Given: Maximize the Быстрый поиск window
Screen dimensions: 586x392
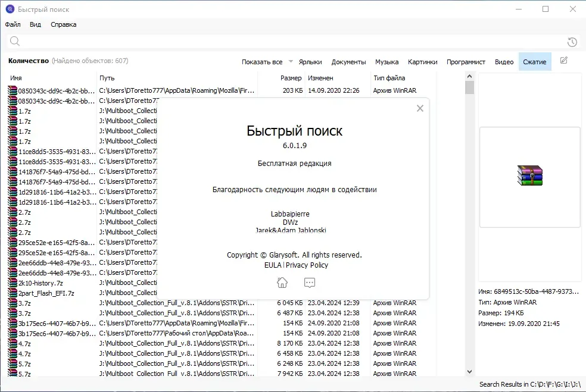Looking at the screenshot, I should click(x=546, y=9).
